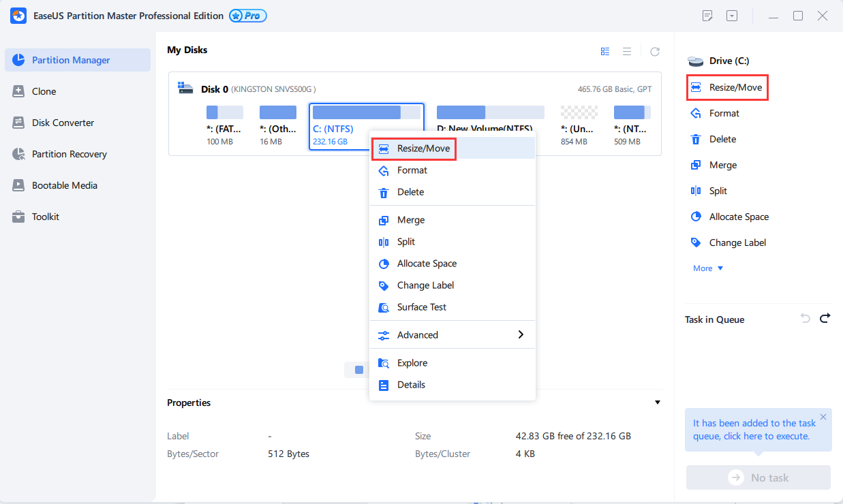Expand the Advanced submenu
Viewport: 843px width, 504px height.
(x=453, y=335)
